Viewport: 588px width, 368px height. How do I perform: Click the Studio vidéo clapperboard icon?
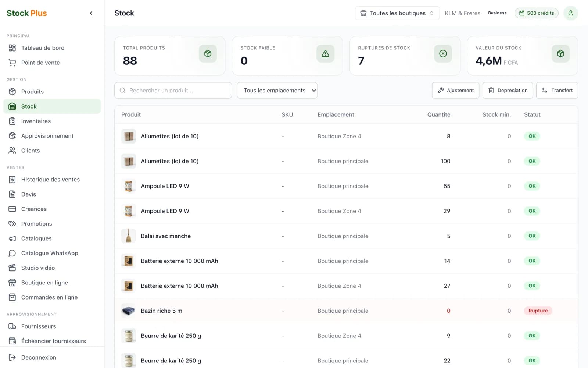click(x=12, y=268)
